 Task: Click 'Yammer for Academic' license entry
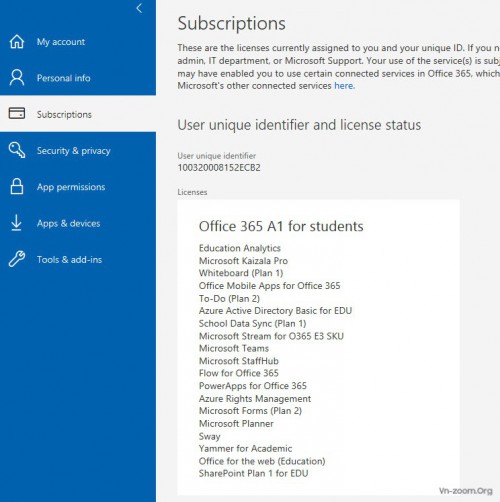coord(245,449)
